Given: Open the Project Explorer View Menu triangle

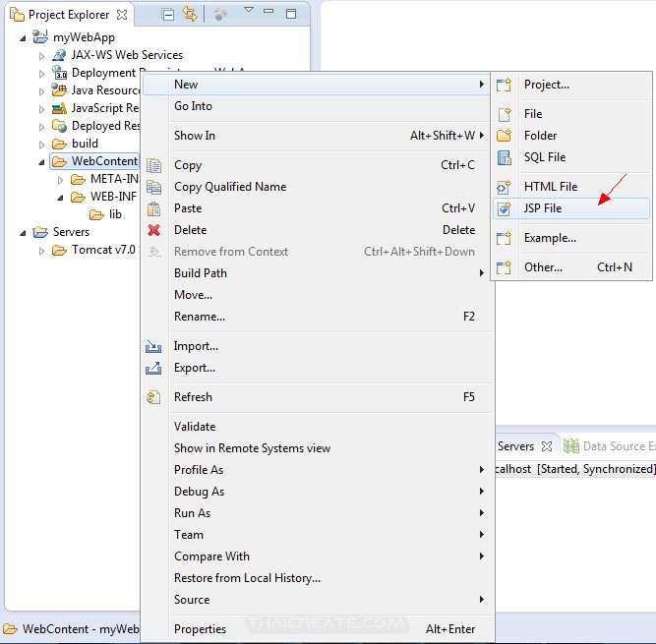Looking at the screenshot, I should 249,10.
